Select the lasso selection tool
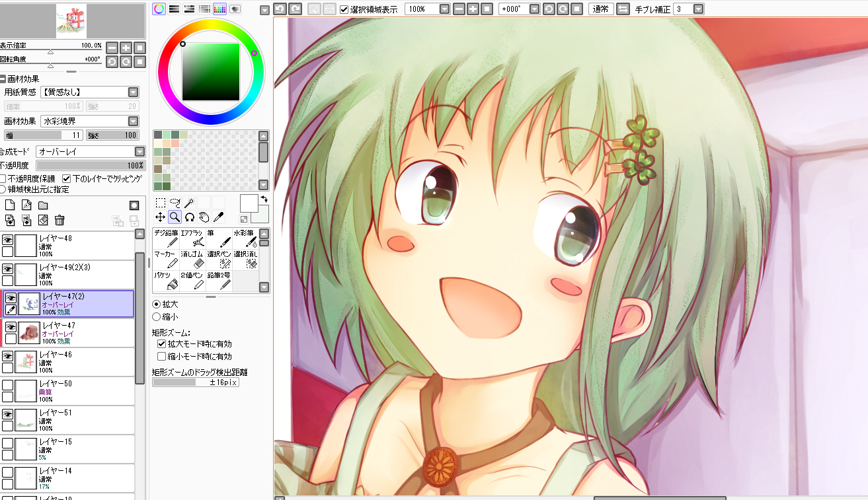The height and width of the screenshot is (500, 868). click(x=175, y=203)
